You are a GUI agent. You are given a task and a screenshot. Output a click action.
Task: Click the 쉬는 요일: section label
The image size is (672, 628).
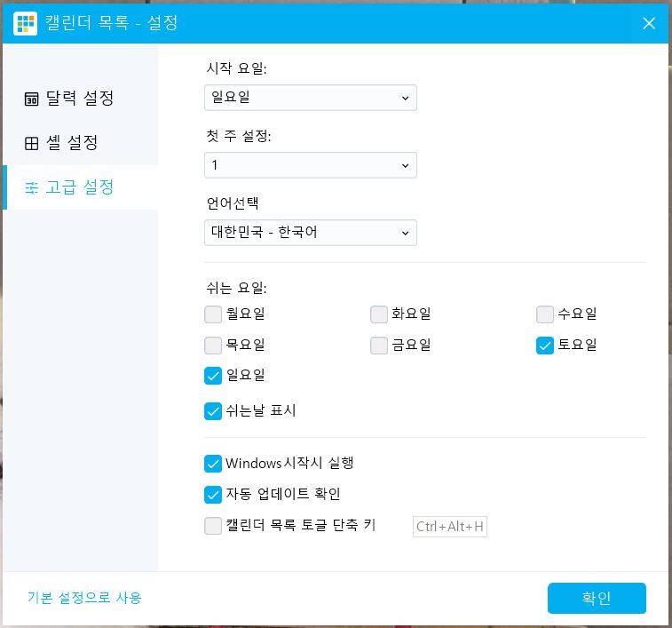(x=236, y=288)
